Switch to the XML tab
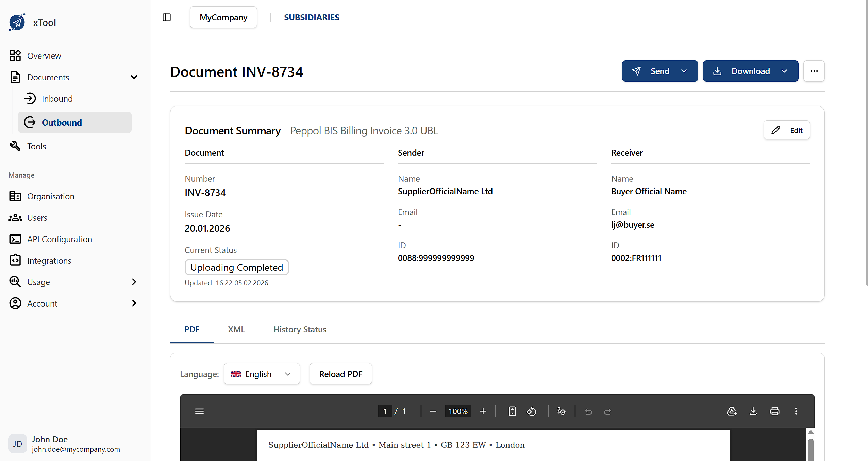The width and height of the screenshot is (868, 461). pos(236,329)
